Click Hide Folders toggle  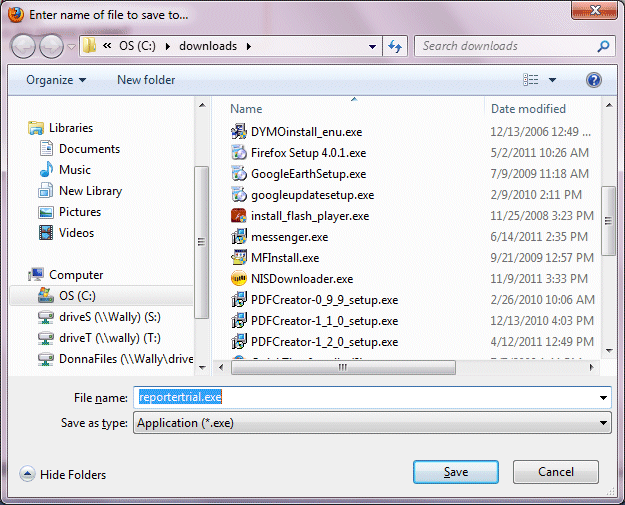(63, 474)
